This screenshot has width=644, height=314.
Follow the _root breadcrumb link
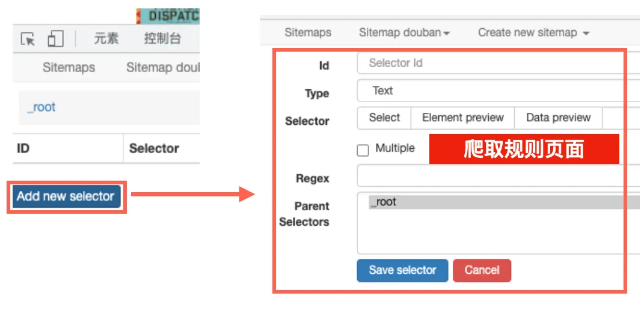coord(41,107)
